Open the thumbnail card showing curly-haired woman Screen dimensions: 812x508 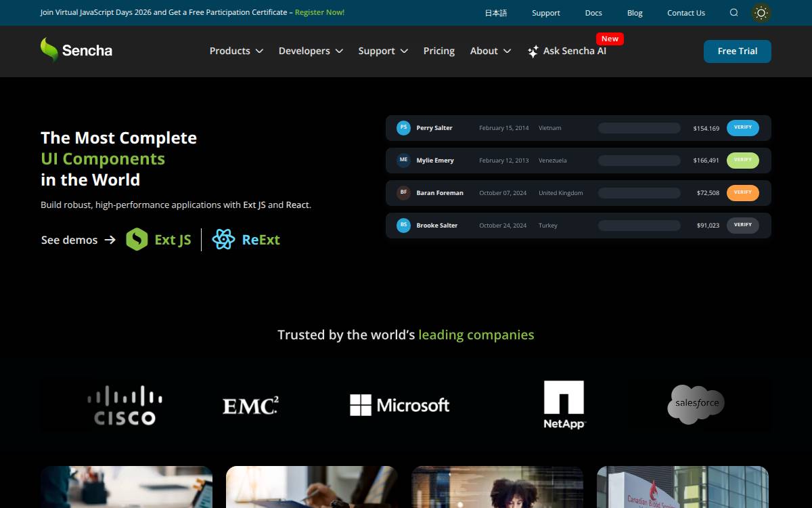coord(497,487)
